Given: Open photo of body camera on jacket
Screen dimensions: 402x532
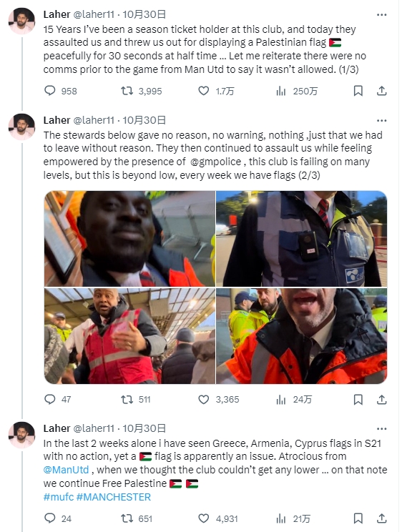Looking at the screenshot, I should tap(302, 239).
